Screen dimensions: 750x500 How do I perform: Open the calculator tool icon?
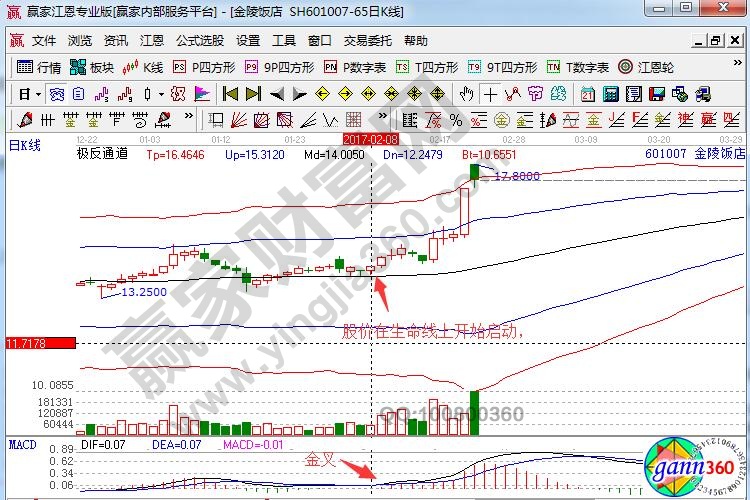coord(610,94)
